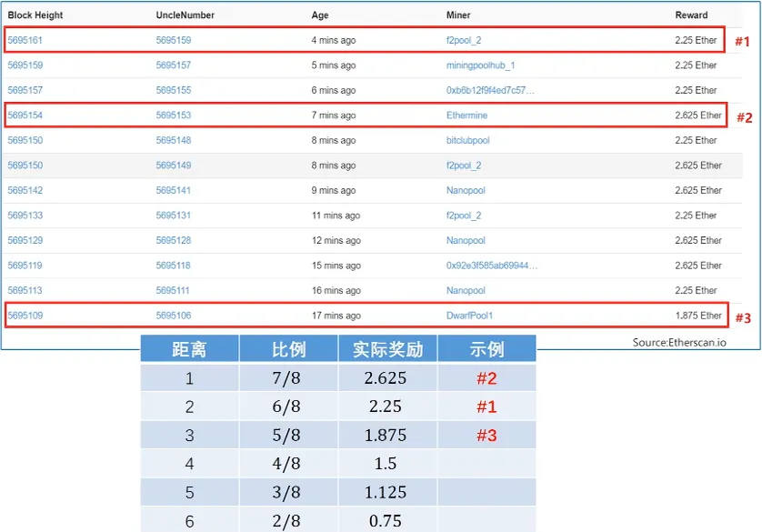The height and width of the screenshot is (532, 762).
Task: Open uncle number 5695111 link
Action: (x=173, y=290)
